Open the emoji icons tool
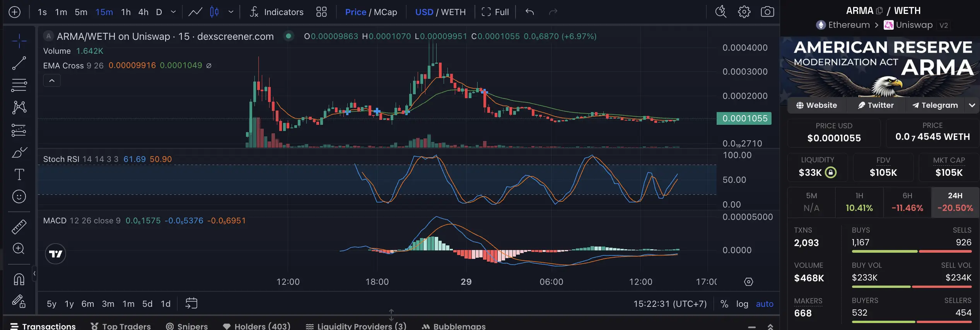 (19, 197)
